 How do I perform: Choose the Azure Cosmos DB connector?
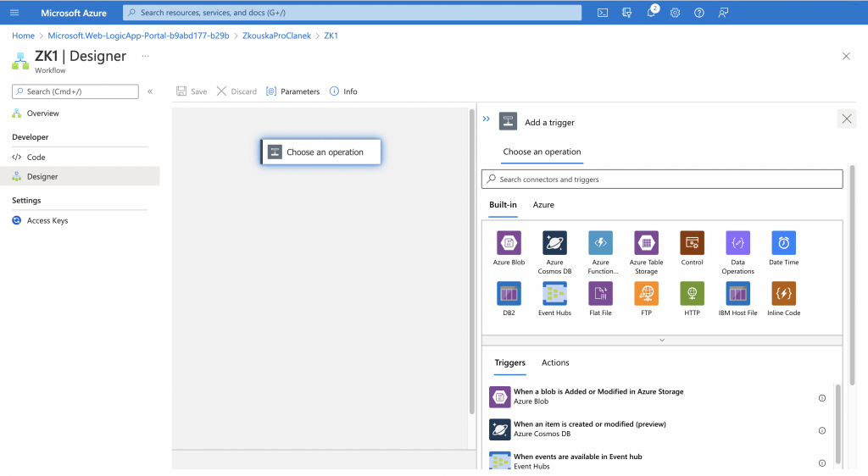[x=554, y=243]
